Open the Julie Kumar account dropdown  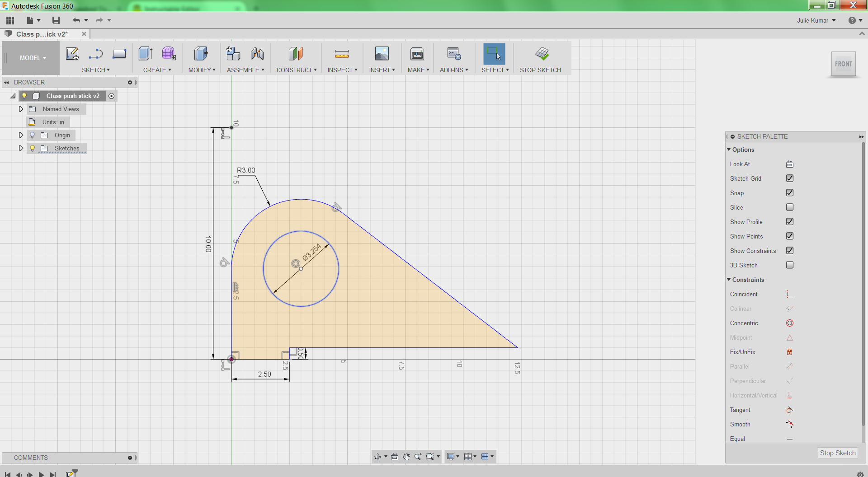(x=816, y=20)
